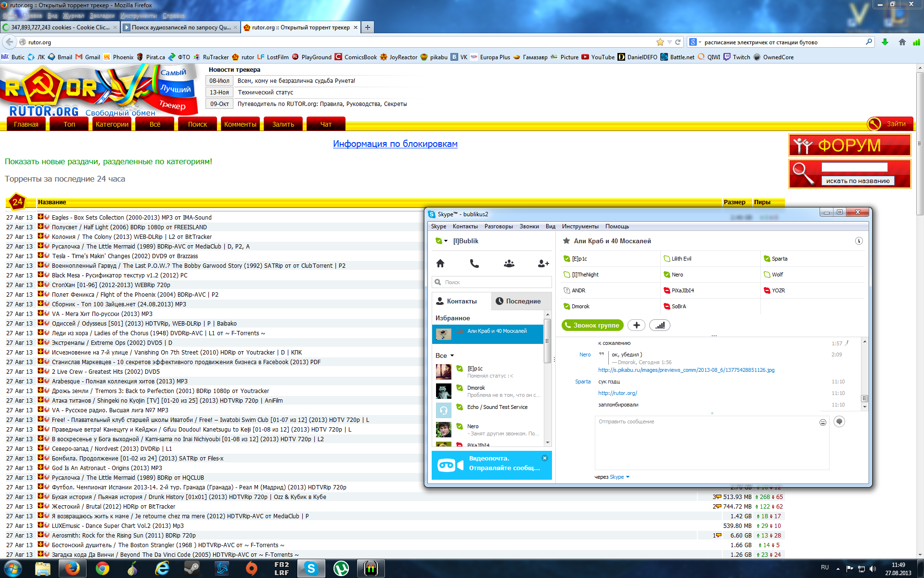Click Firefox home toolbar icon
This screenshot has height=578, width=924.
coord(902,42)
